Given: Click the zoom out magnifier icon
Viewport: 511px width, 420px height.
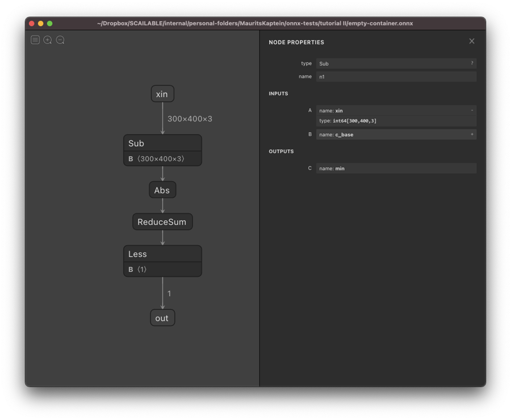Looking at the screenshot, I should coord(60,40).
